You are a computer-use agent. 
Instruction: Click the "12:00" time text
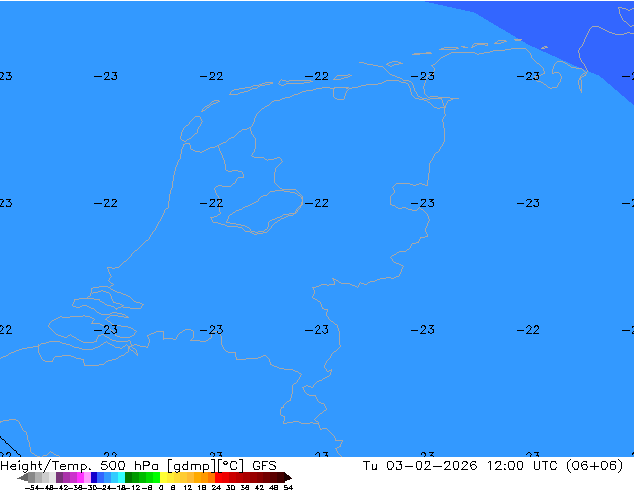click(505, 466)
